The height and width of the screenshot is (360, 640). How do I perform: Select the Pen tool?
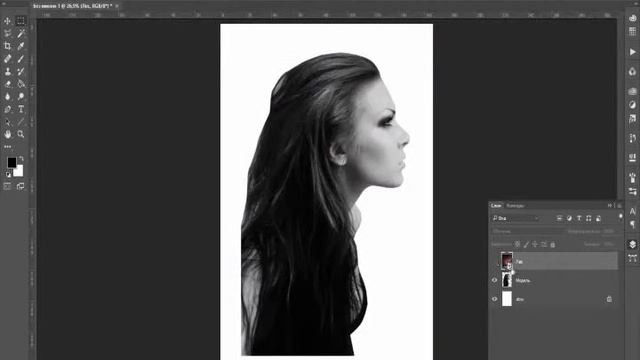[x=7, y=109]
